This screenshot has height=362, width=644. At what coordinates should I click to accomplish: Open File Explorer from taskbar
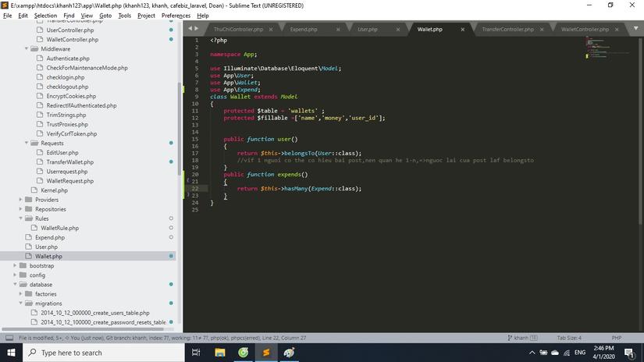coord(219,353)
